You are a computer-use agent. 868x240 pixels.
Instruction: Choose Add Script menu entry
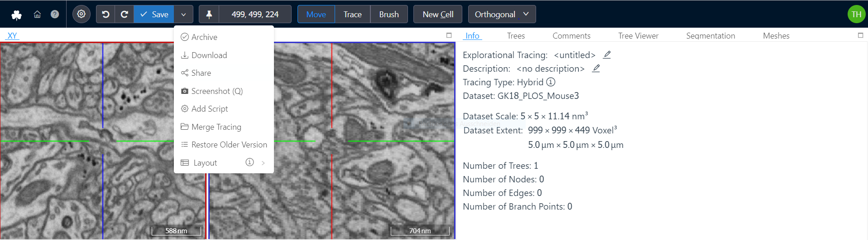click(x=224, y=109)
